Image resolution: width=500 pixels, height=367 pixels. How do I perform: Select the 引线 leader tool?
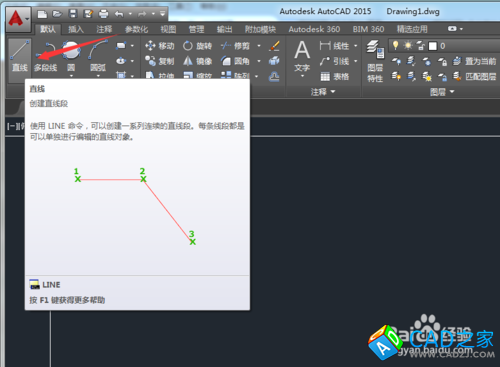(334, 61)
